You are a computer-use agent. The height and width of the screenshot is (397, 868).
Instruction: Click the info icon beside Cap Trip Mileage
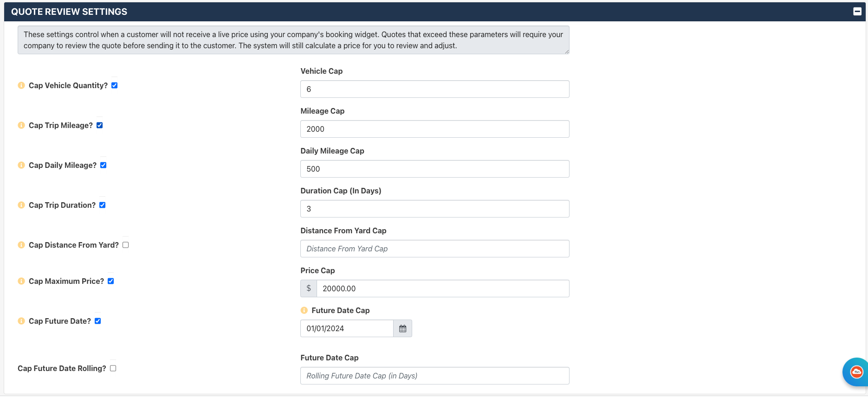[21, 125]
